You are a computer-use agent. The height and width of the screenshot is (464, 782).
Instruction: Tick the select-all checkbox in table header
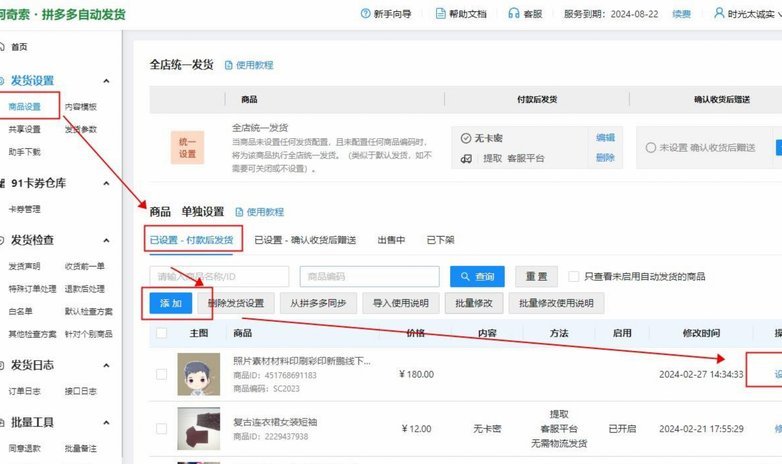[161, 333]
